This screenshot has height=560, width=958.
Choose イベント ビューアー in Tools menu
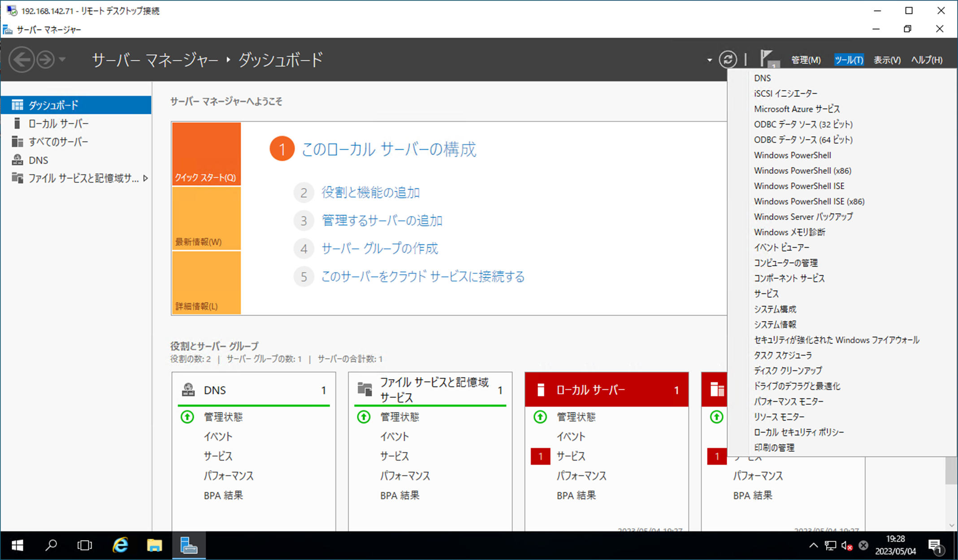tap(781, 247)
